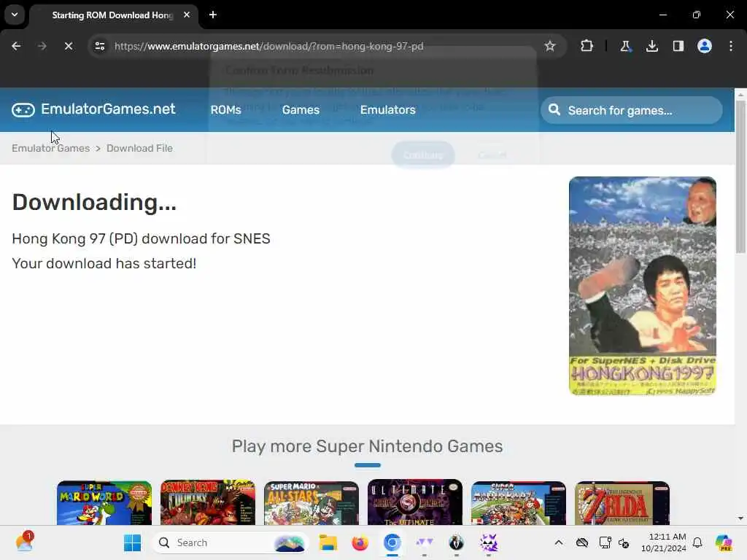
Task: Follow the Emulator Games breadcrumb link
Action: point(51,148)
